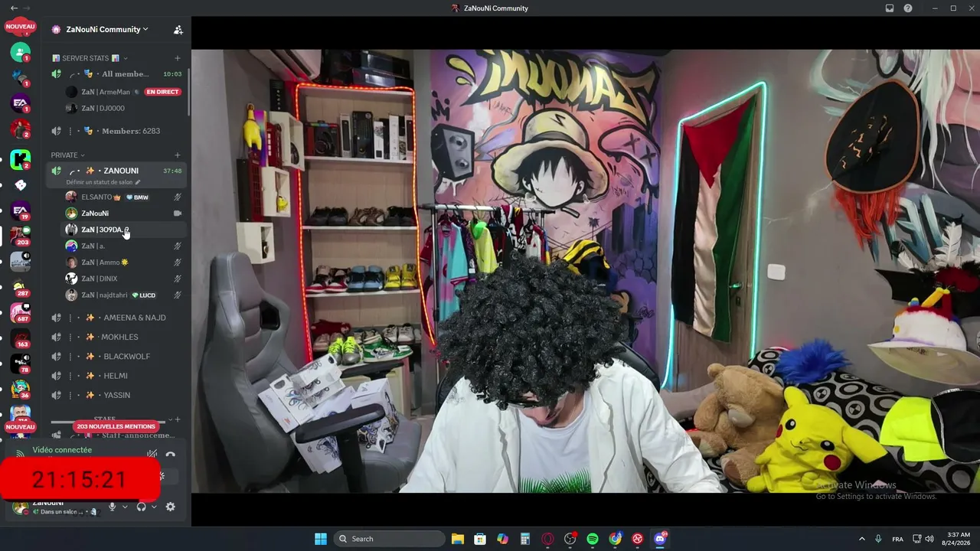Add a channel to SERVER STATS category
980x551 pixels.
pyautogui.click(x=178, y=58)
